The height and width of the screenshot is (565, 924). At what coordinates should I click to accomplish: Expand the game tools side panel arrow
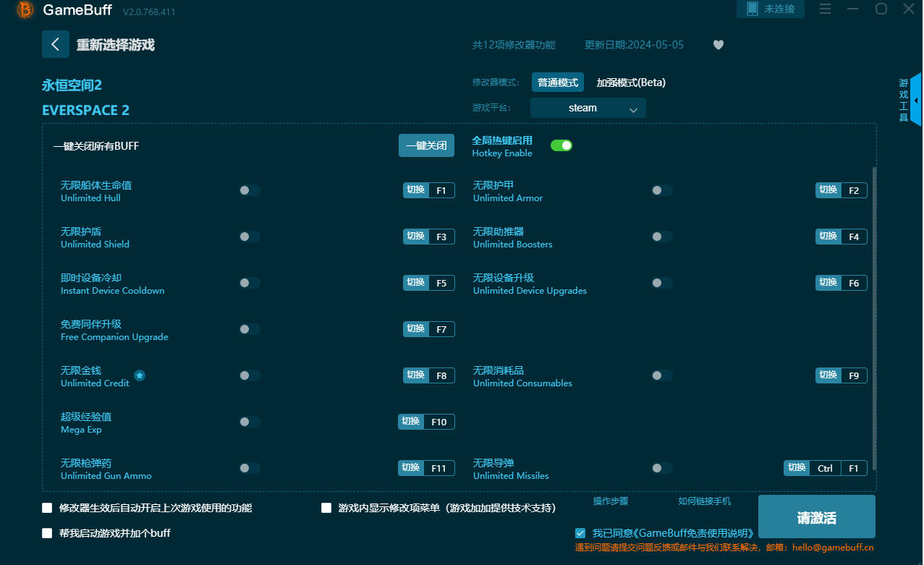coord(916,101)
